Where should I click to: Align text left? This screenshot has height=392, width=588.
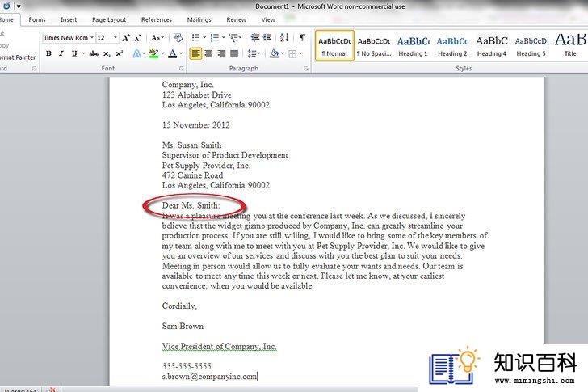click(195, 53)
